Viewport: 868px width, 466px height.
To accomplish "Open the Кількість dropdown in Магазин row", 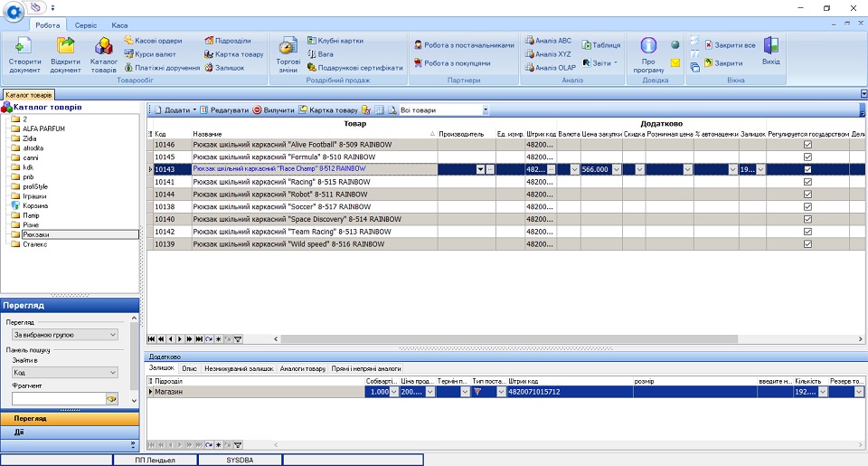I will click(823, 392).
